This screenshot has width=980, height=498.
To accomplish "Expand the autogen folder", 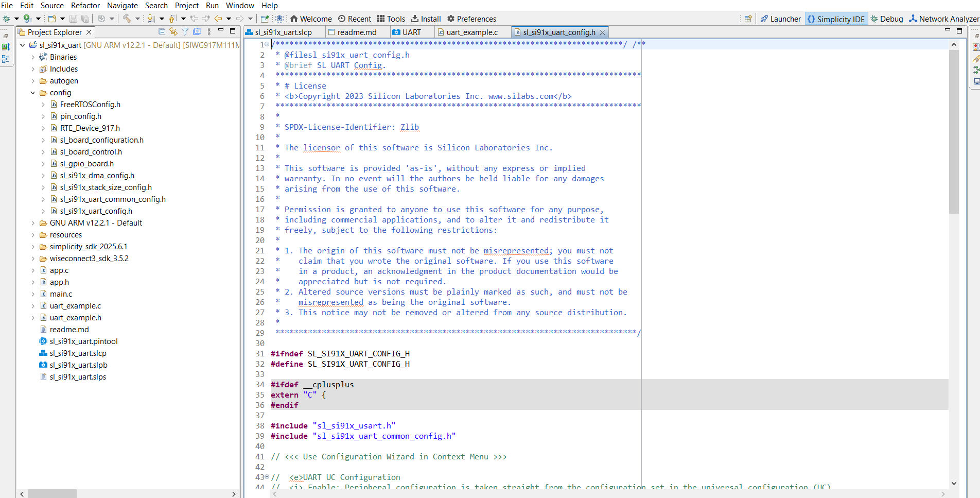I will point(33,81).
